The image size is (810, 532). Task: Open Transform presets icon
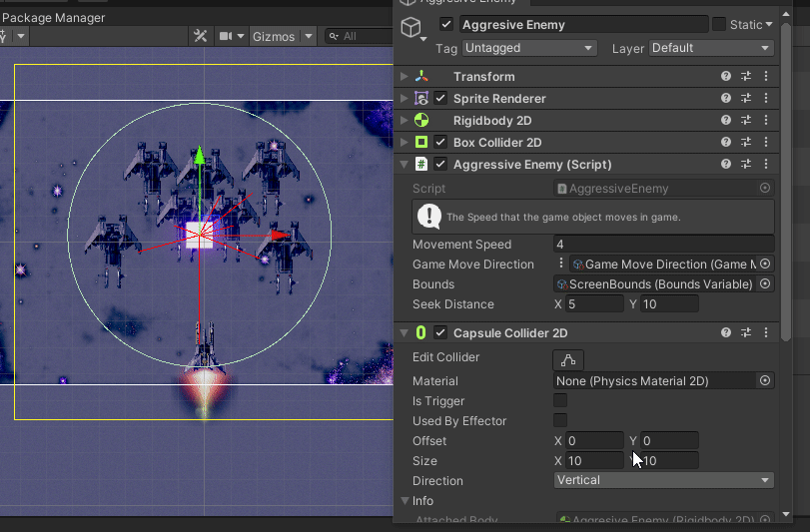746,77
